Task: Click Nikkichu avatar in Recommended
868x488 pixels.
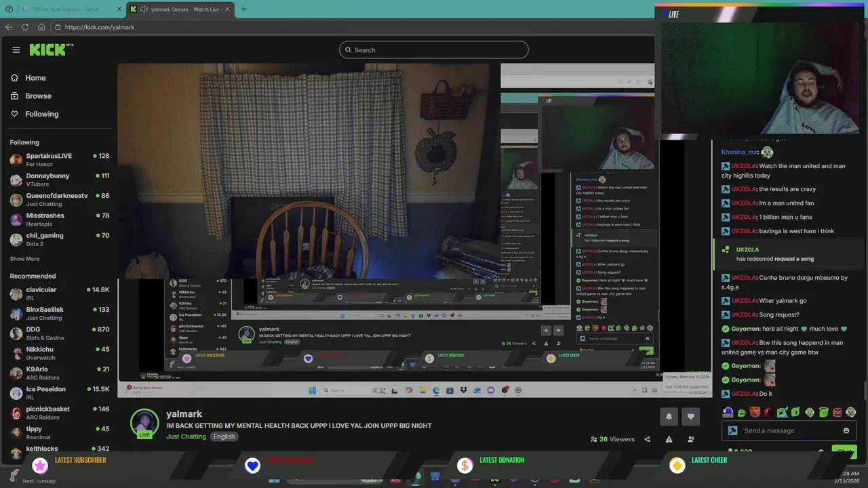Action: [16, 353]
